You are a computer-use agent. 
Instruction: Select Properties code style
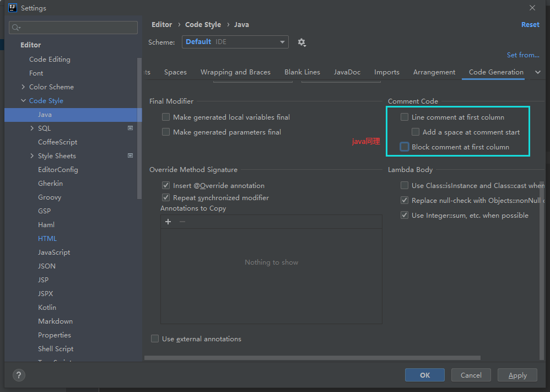coord(55,335)
